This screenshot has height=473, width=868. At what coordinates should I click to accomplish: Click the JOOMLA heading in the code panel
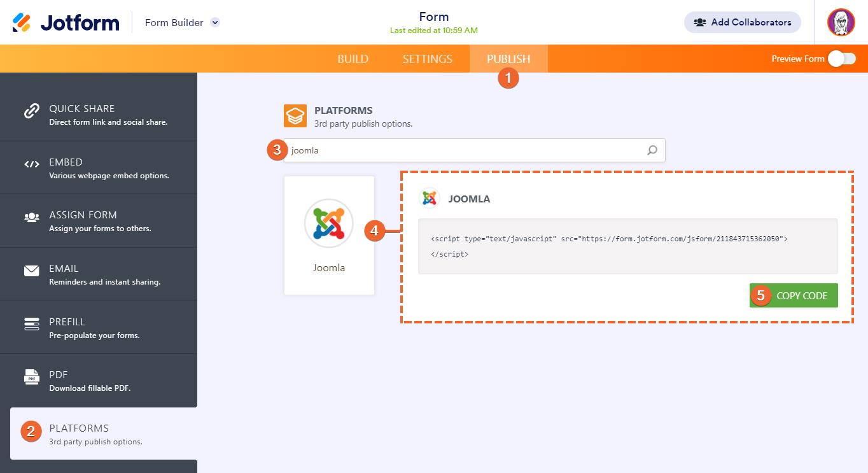pyautogui.click(x=469, y=199)
